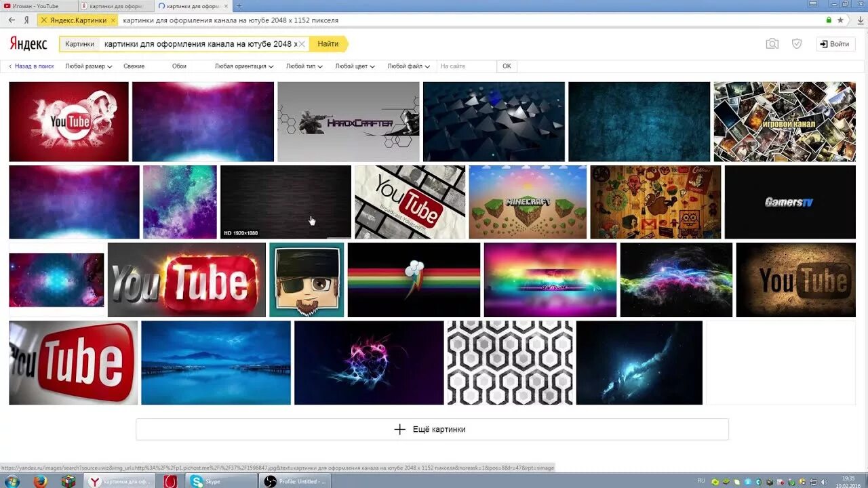Open the HD 1920×1080 dark thumbnail
The height and width of the screenshot is (488, 868).
(x=285, y=202)
